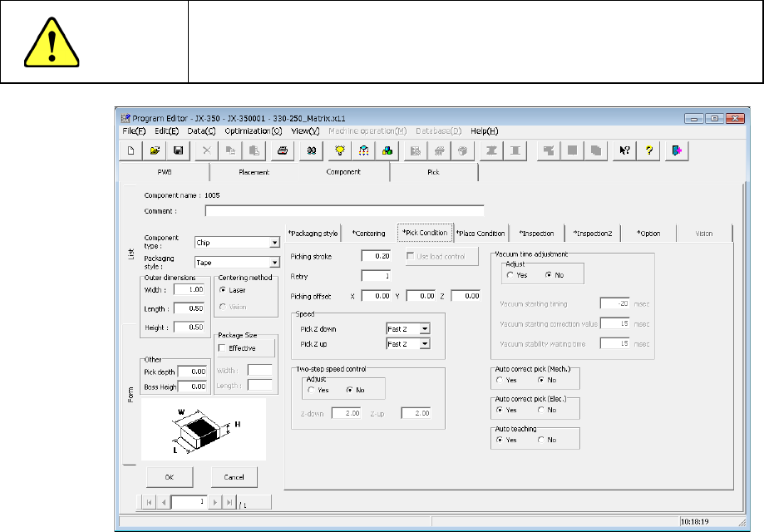Select Yes for Auto correct pick (Mech.)
Screen dimensions: 764x532
(x=500, y=380)
